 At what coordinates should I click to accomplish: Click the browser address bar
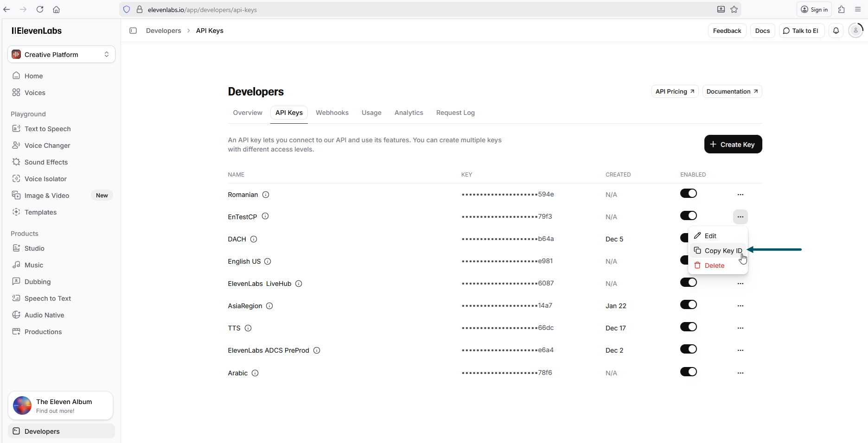pos(417,10)
